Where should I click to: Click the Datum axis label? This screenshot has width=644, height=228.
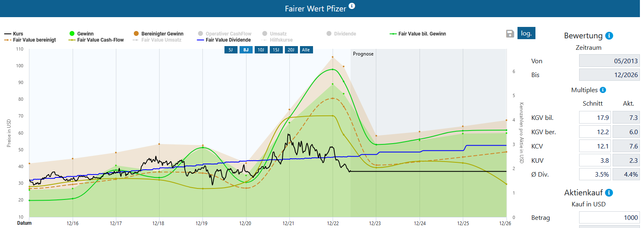tap(24, 223)
